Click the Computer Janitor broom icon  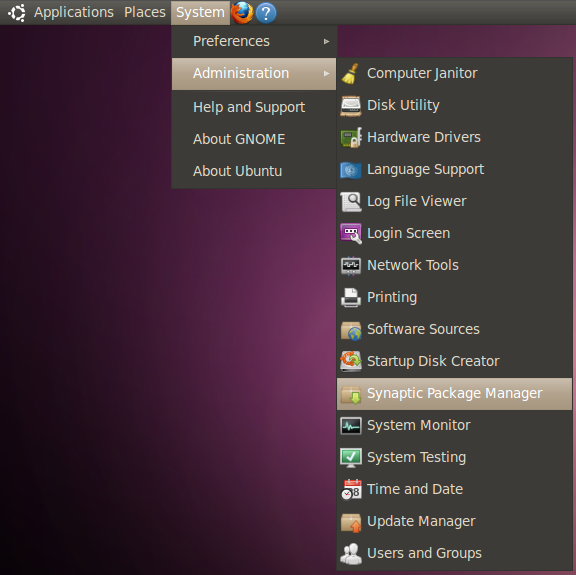click(350, 73)
